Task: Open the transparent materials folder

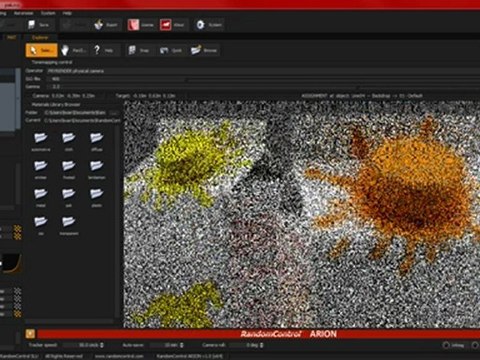Action: pyautogui.click(x=69, y=225)
